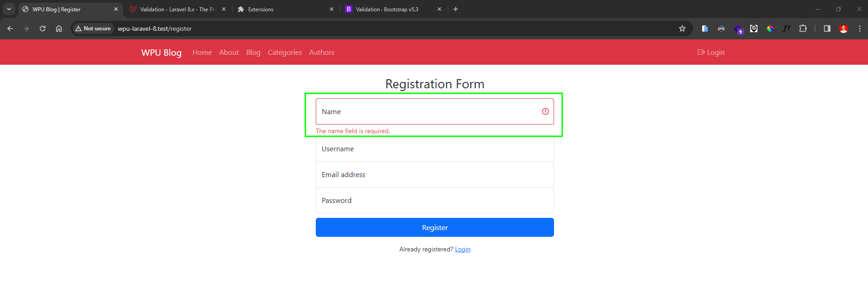Open the Chrome profile avatar menu
This screenshot has height=293, width=868.
(x=844, y=29)
